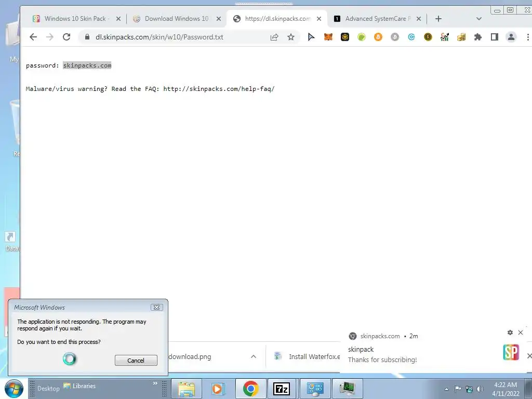
Task: Click the gold coins stack extension
Action: [461, 37]
